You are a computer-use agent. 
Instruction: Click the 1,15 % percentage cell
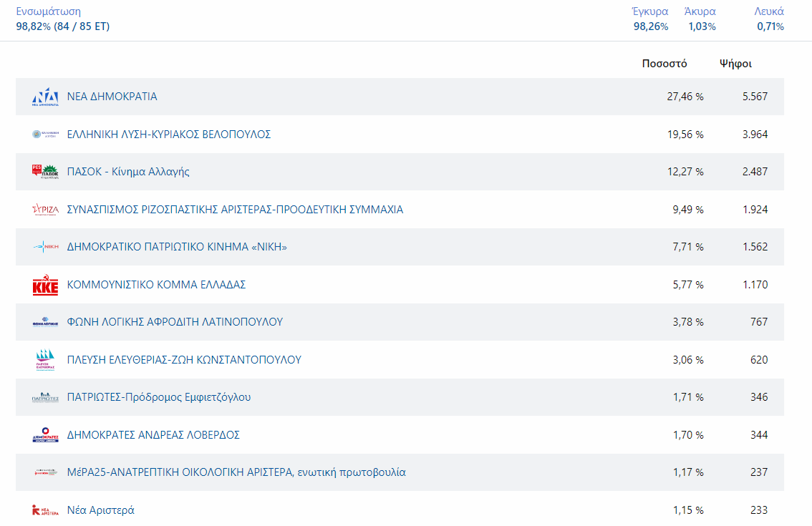coord(688,510)
